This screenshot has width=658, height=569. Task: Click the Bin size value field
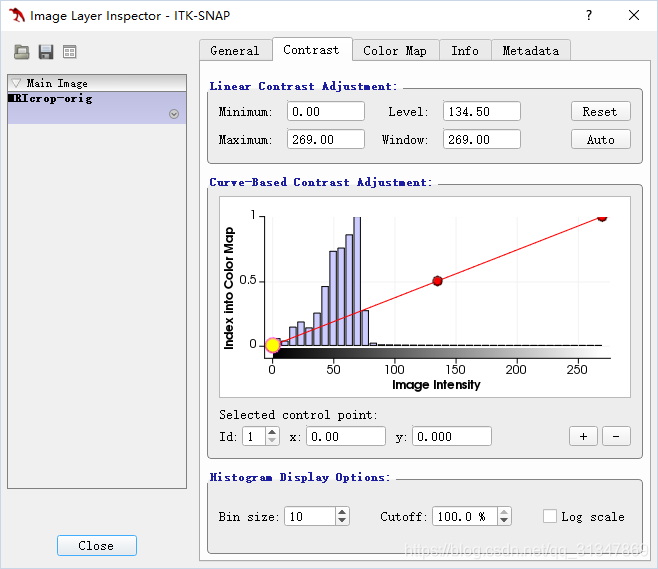tap(310, 517)
